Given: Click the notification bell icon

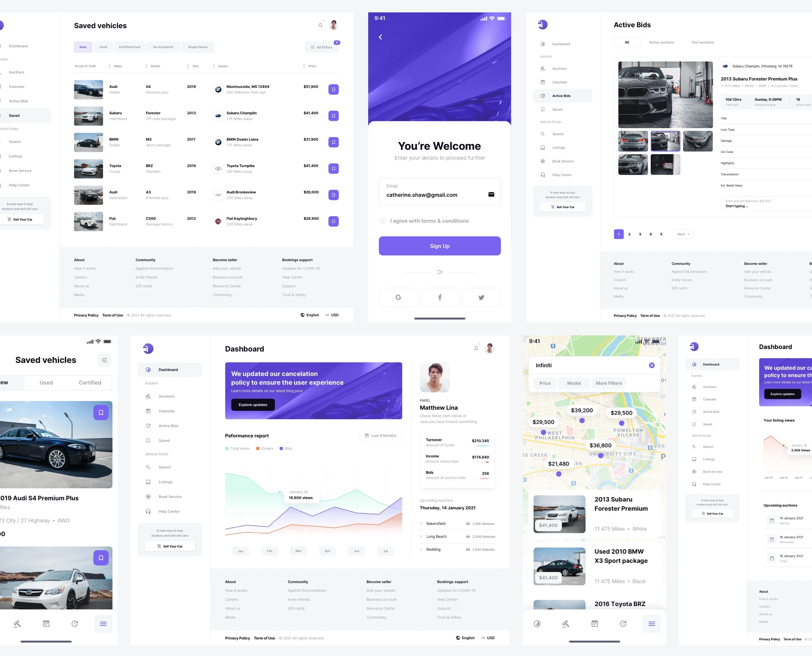Looking at the screenshot, I should coord(320,25).
